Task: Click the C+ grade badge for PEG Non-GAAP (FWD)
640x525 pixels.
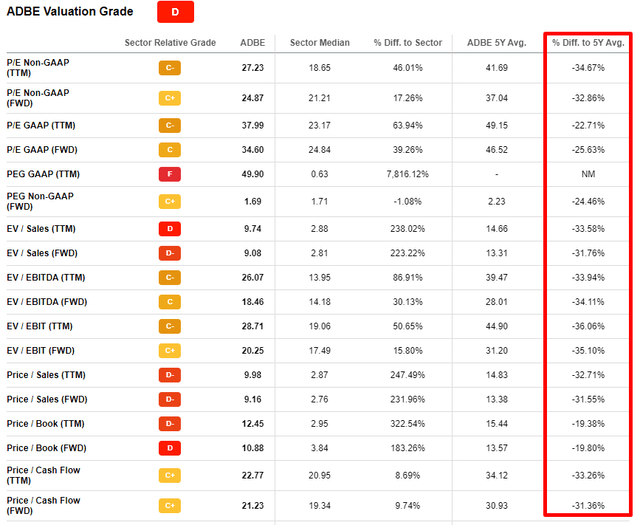Action: (170, 202)
